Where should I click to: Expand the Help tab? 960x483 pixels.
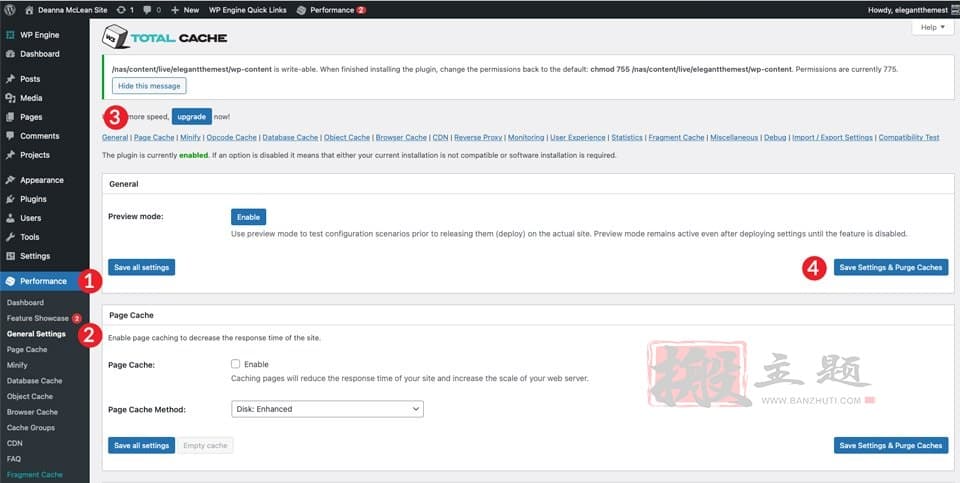coord(932,28)
